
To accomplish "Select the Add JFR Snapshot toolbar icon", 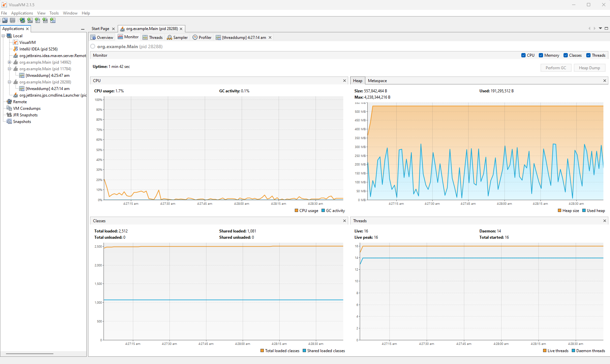I will pyautogui.click(x=45, y=20).
